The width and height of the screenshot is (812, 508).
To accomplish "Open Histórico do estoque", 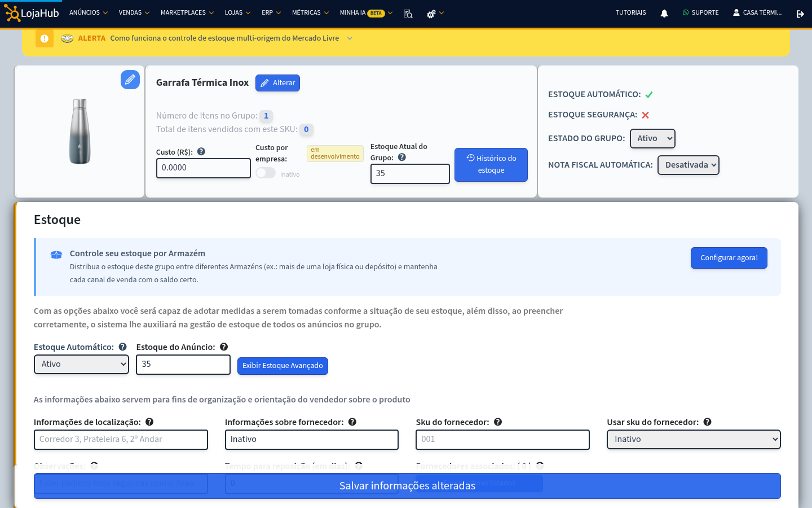I will 491,165.
